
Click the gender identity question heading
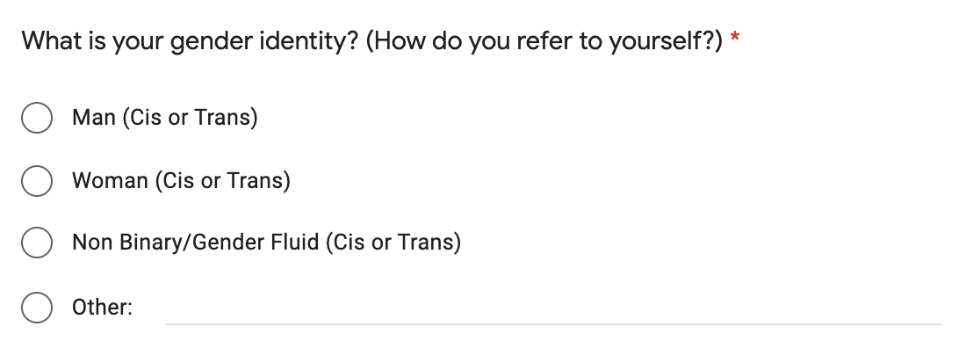click(371, 41)
